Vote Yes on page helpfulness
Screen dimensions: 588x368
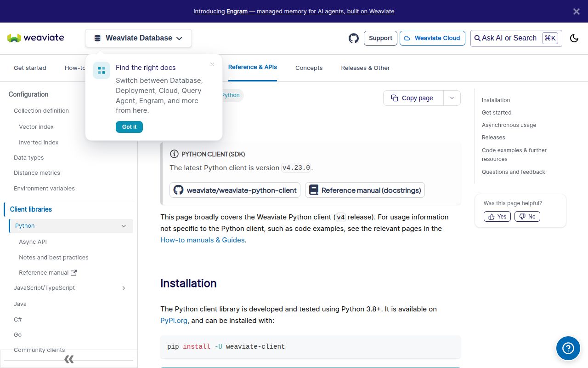(x=497, y=217)
